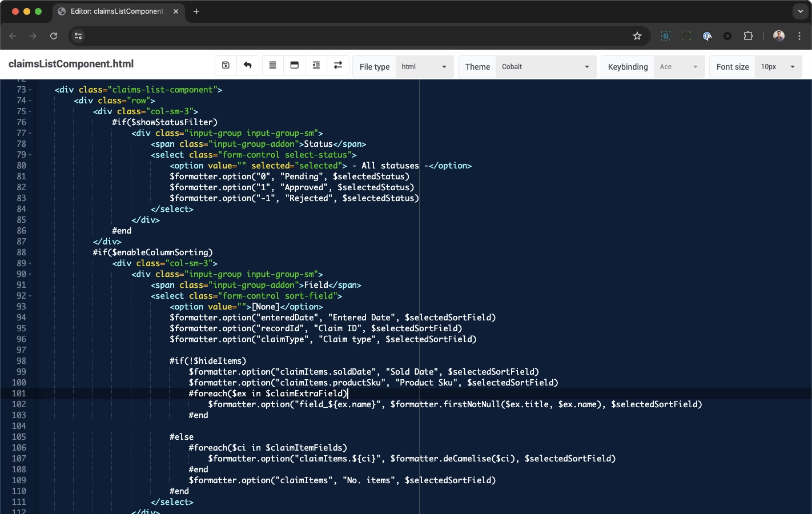Viewport: 812px width, 514px height.
Task: Click the undo arrow icon
Action: click(x=247, y=66)
